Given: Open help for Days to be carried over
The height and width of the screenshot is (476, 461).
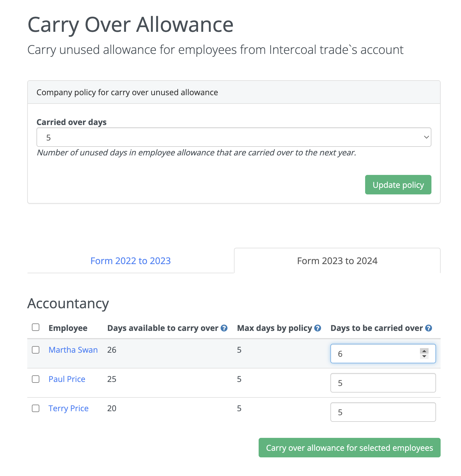Looking at the screenshot, I should coord(428,328).
